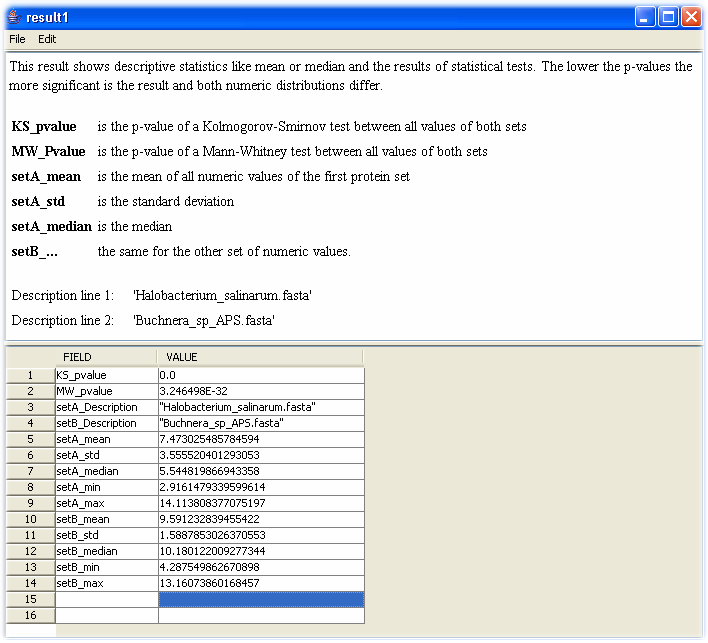Image resolution: width=708 pixels, height=643 pixels.
Task: Select the setB_median field cell
Action: click(x=107, y=552)
